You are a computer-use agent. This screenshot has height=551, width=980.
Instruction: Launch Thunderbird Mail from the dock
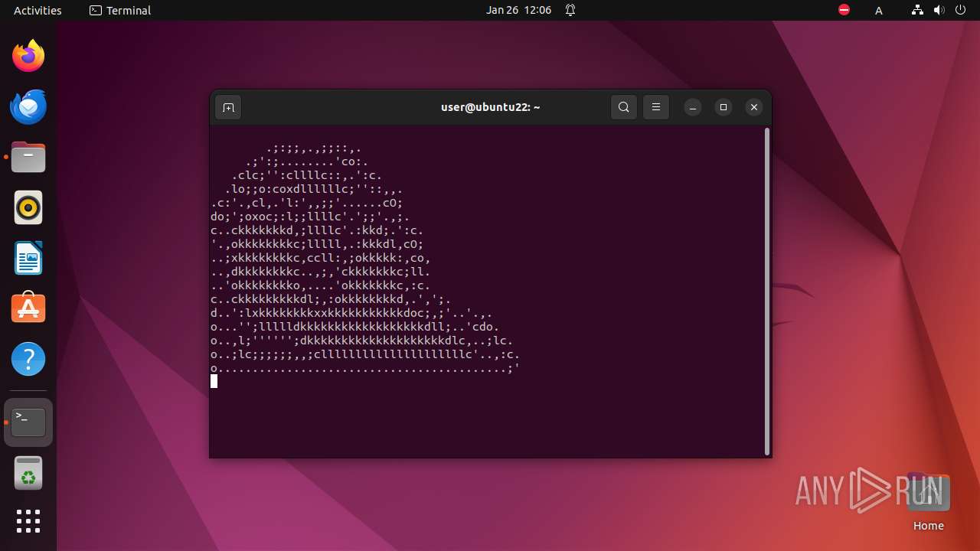pyautogui.click(x=28, y=106)
